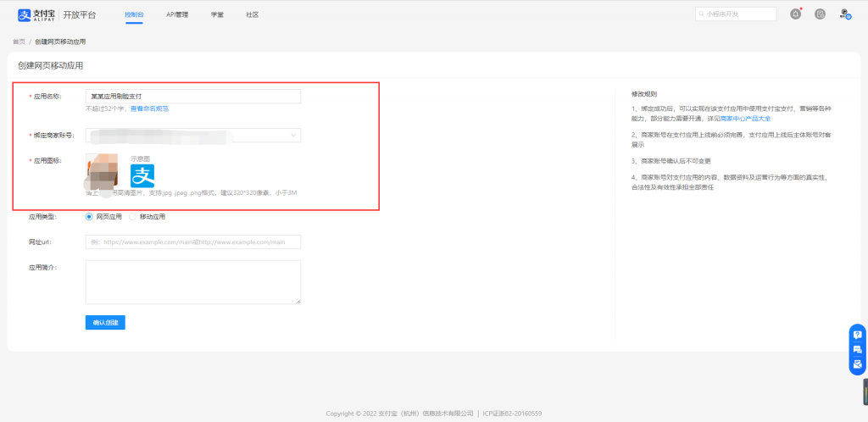Open 社区 menu item
Viewport: 868px width, 422px height.
click(x=253, y=15)
